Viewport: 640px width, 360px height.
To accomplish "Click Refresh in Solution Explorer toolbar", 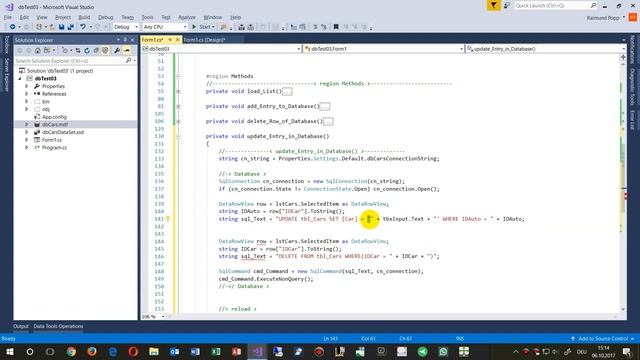I will point(87,51).
